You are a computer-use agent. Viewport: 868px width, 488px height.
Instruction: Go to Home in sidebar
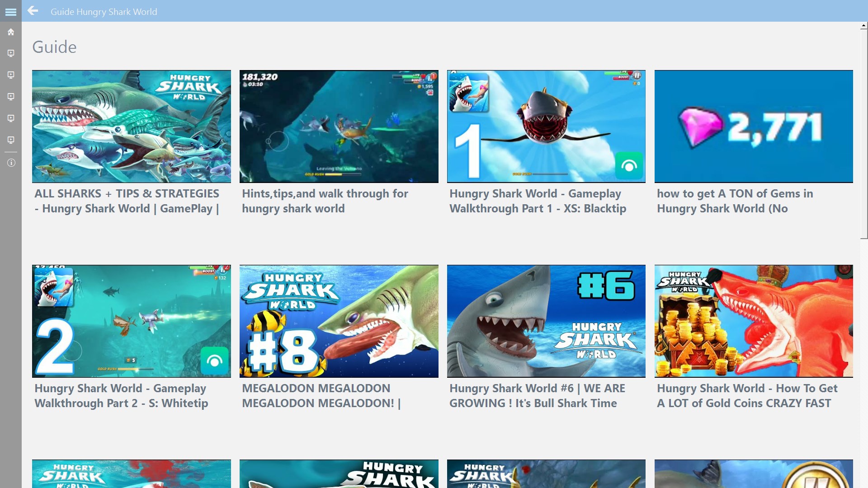(11, 32)
